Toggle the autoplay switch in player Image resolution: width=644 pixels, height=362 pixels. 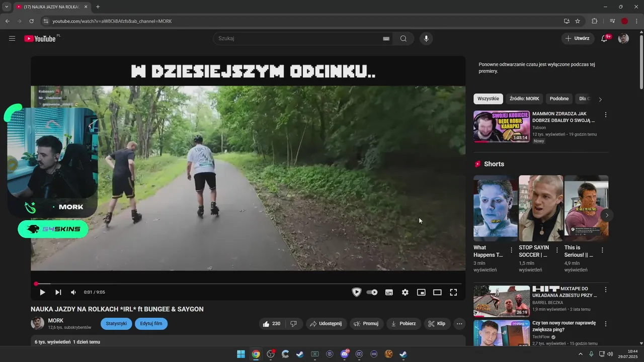click(x=372, y=292)
